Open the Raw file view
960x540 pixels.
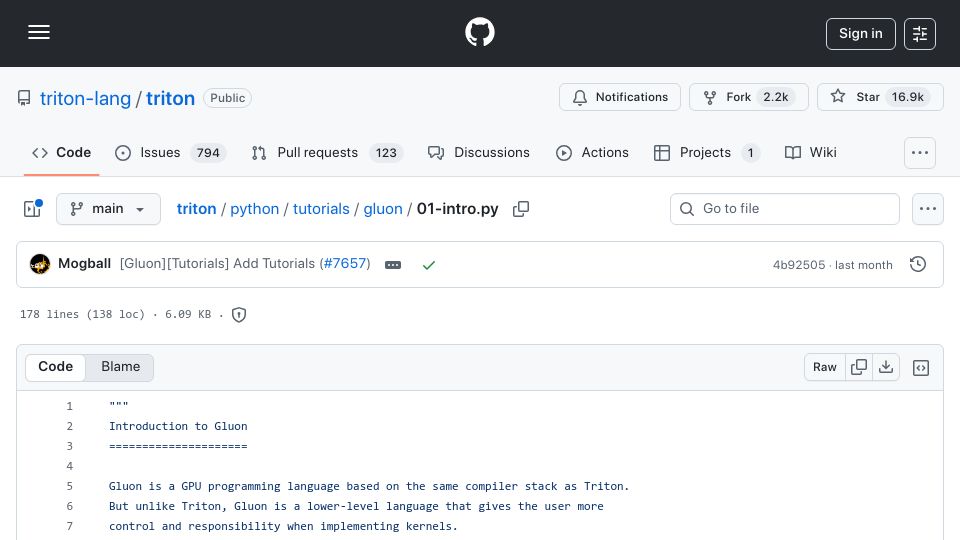[825, 367]
